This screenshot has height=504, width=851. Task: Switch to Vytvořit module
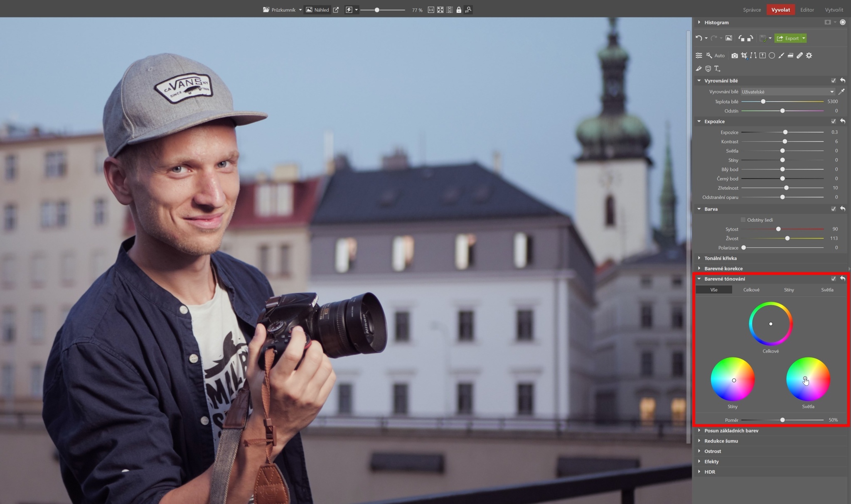pyautogui.click(x=834, y=10)
